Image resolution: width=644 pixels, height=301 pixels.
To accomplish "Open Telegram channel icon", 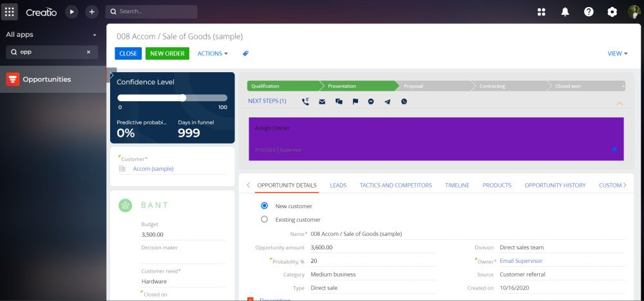I will coord(387,102).
